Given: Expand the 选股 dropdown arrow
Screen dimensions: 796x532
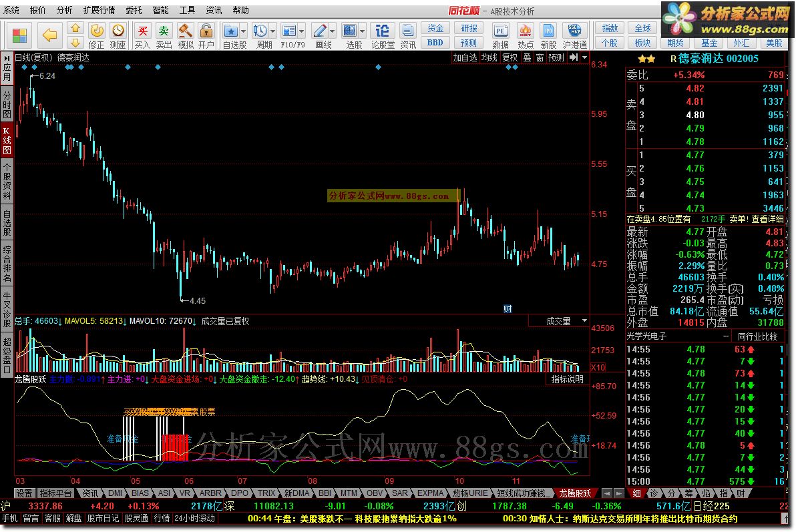Looking at the screenshot, I should pos(363,31).
